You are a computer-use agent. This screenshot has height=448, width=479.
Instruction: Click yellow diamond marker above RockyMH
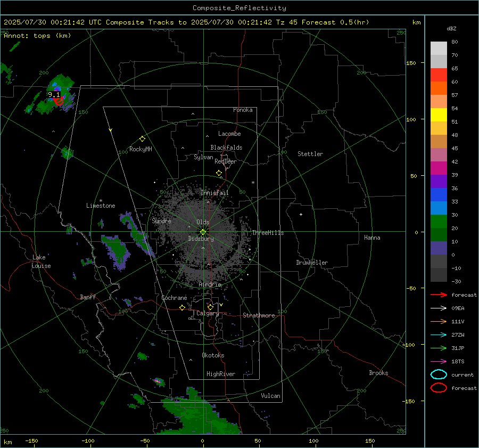(x=142, y=139)
